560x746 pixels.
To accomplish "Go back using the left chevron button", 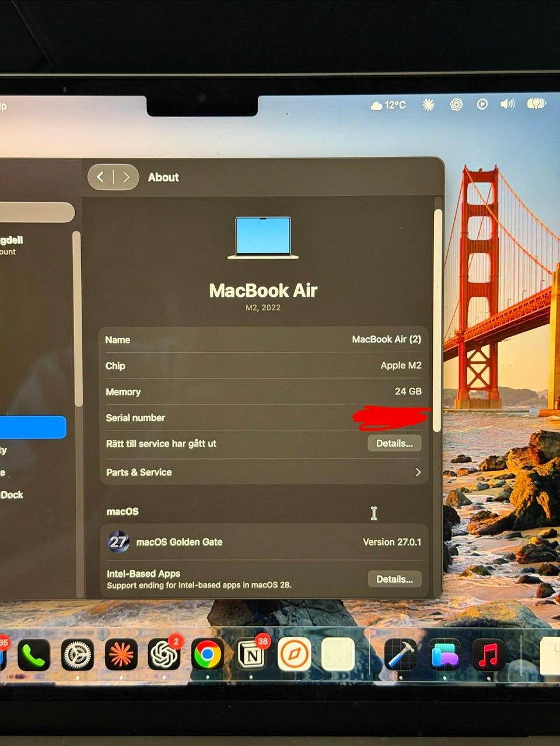I will 100,177.
